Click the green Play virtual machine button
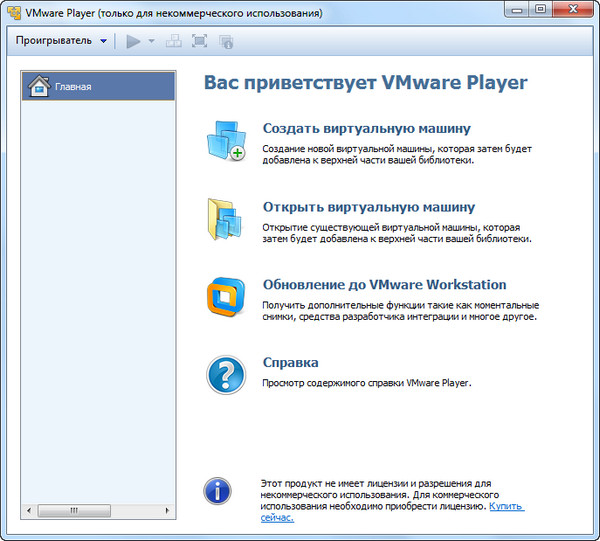Screen dimensions: 600x541 pyautogui.click(x=133, y=41)
